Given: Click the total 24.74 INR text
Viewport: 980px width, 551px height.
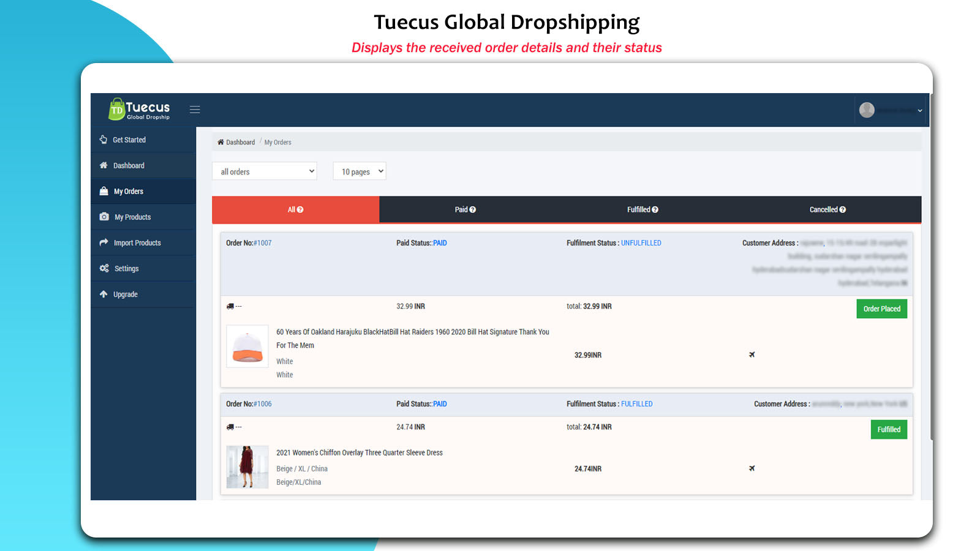Looking at the screenshot, I should tap(589, 427).
